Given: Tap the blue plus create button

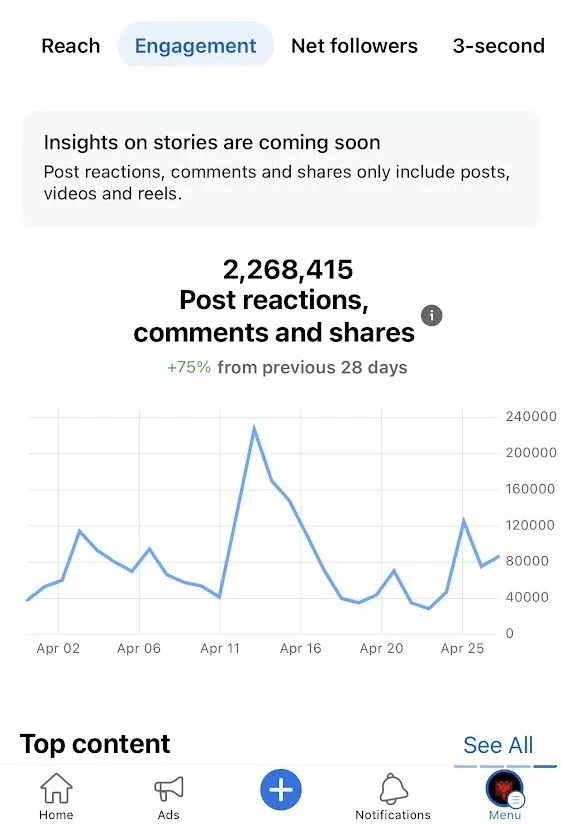Looking at the screenshot, I should pos(281,789).
